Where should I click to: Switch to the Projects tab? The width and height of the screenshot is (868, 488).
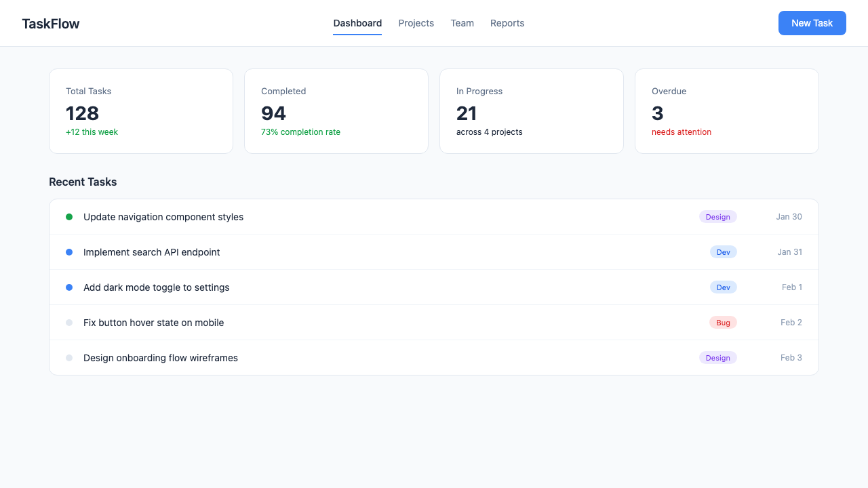click(416, 23)
